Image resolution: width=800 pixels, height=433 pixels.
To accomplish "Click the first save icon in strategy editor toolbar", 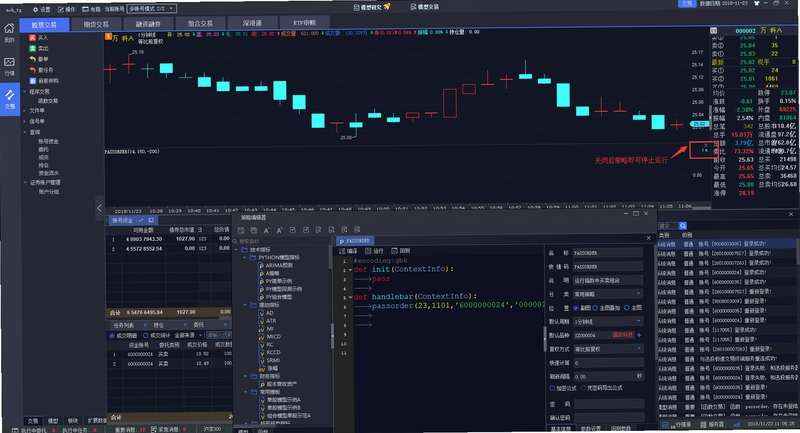I will pos(241,231).
